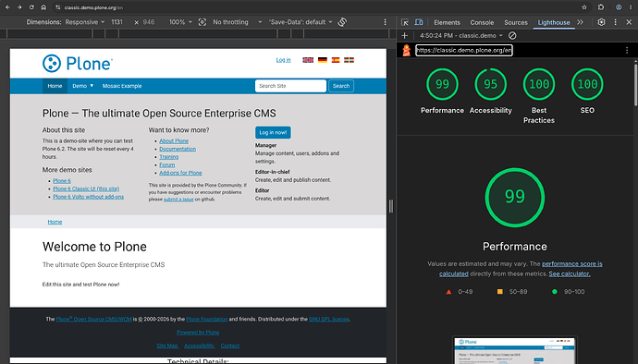Open the zoom percentage dropdown

coord(180,22)
